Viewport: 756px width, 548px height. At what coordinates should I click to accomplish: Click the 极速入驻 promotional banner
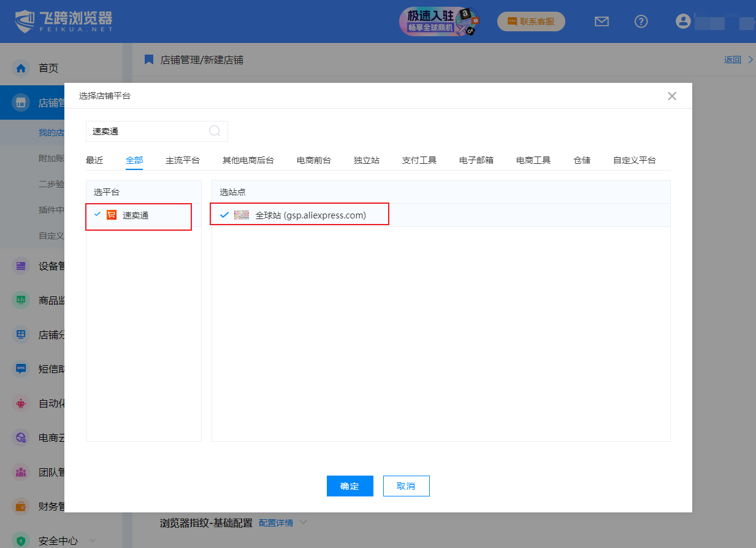(x=439, y=21)
